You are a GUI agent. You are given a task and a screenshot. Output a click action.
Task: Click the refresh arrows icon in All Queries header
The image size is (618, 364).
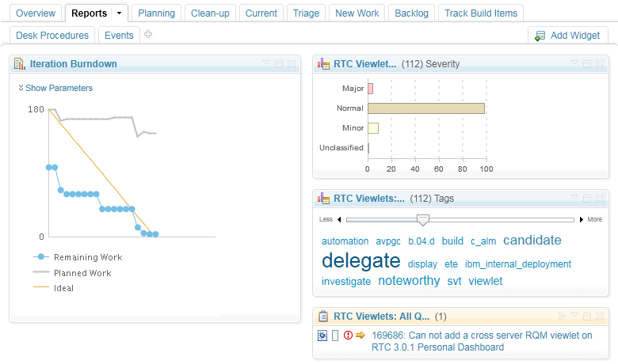[563, 316]
